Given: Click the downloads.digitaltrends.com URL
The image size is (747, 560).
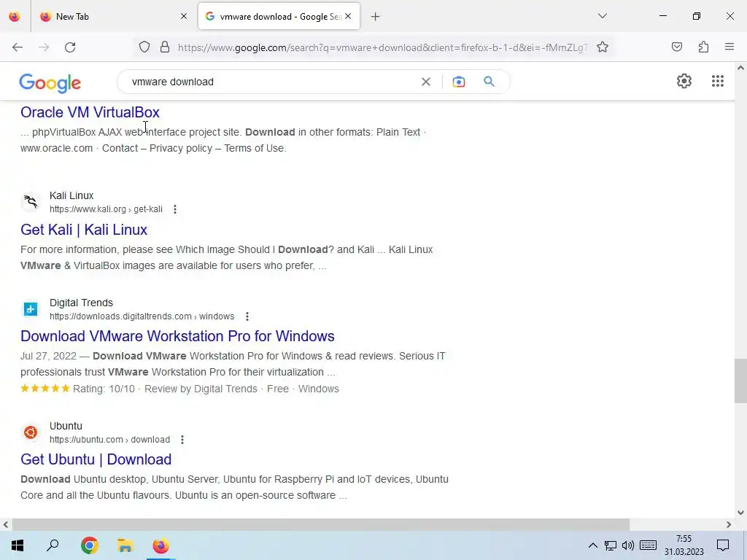Looking at the screenshot, I should 142,316.
